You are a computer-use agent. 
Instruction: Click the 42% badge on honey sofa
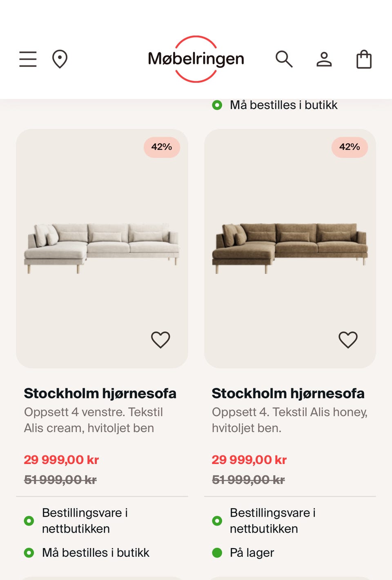[x=350, y=147]
